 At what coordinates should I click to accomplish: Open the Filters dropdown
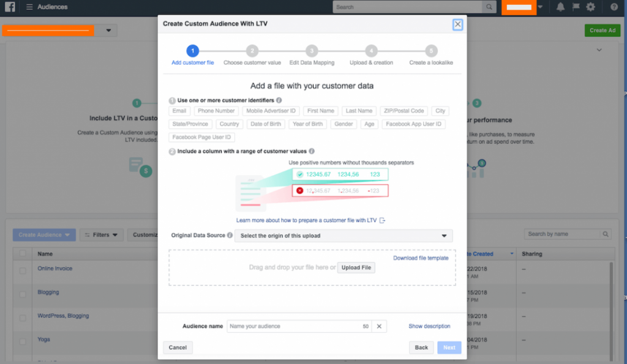click(x=101, y=234)
